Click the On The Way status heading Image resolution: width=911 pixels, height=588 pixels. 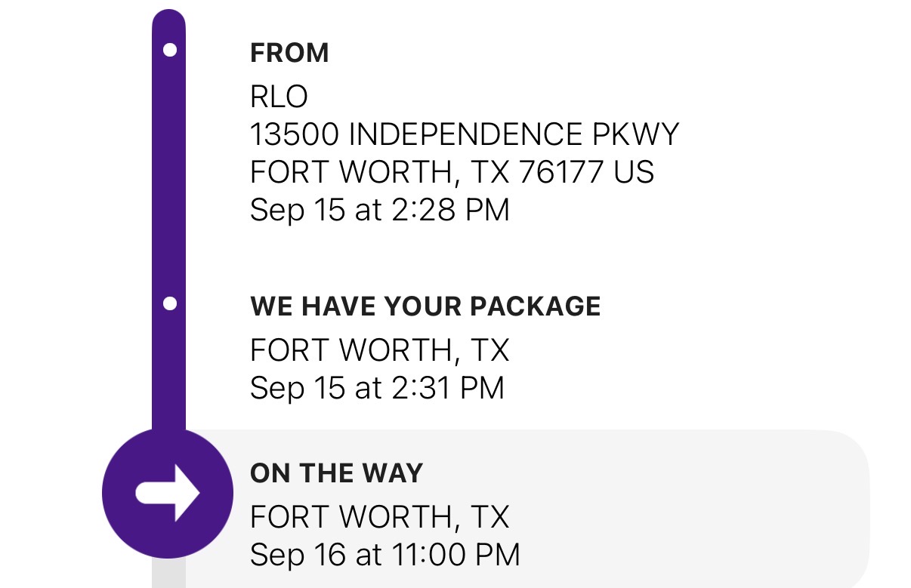336,473
